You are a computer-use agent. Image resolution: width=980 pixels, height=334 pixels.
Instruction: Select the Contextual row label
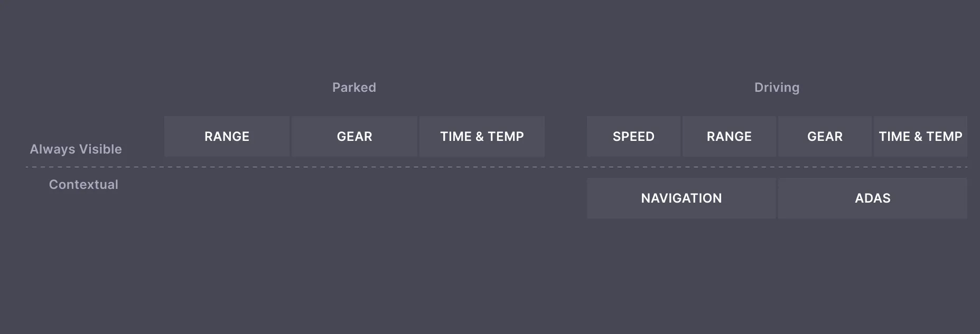83,185
